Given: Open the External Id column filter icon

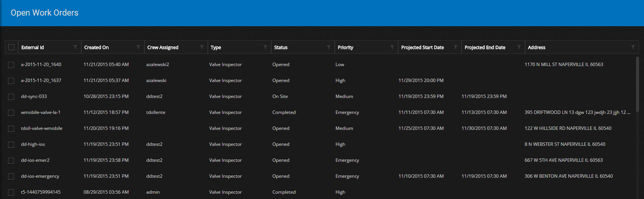Looking at the screenshot, I should point(75,47).
